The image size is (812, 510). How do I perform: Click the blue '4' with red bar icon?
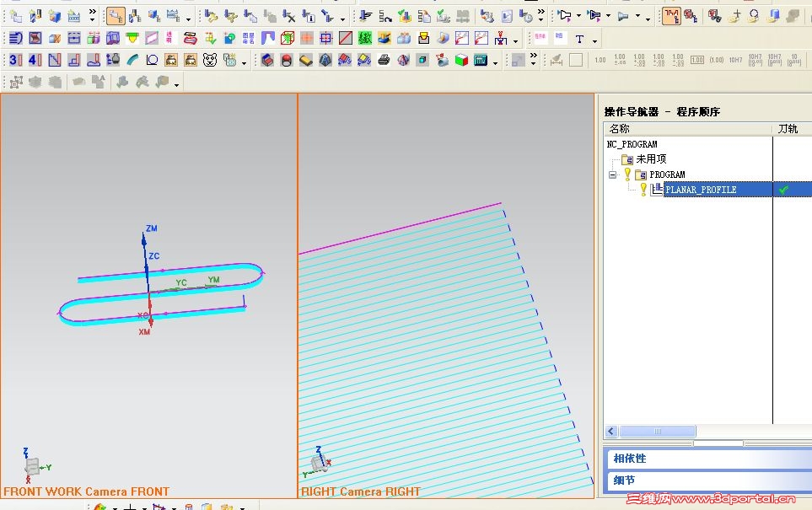35,60
